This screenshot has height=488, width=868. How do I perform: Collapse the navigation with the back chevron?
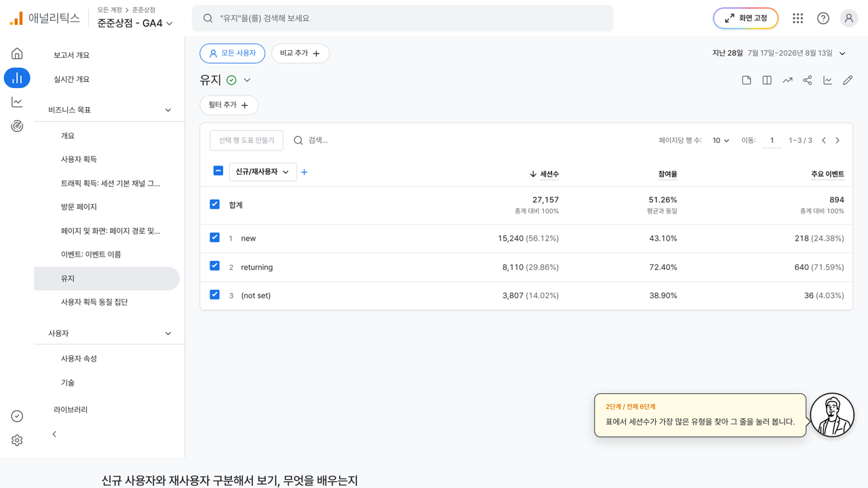[54, 434]
